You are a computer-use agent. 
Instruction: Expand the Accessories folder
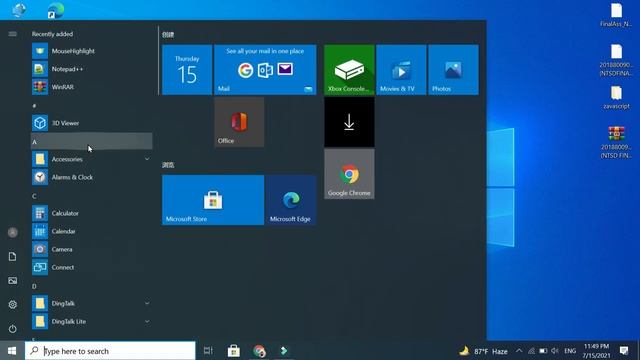[x=92, y=159]
